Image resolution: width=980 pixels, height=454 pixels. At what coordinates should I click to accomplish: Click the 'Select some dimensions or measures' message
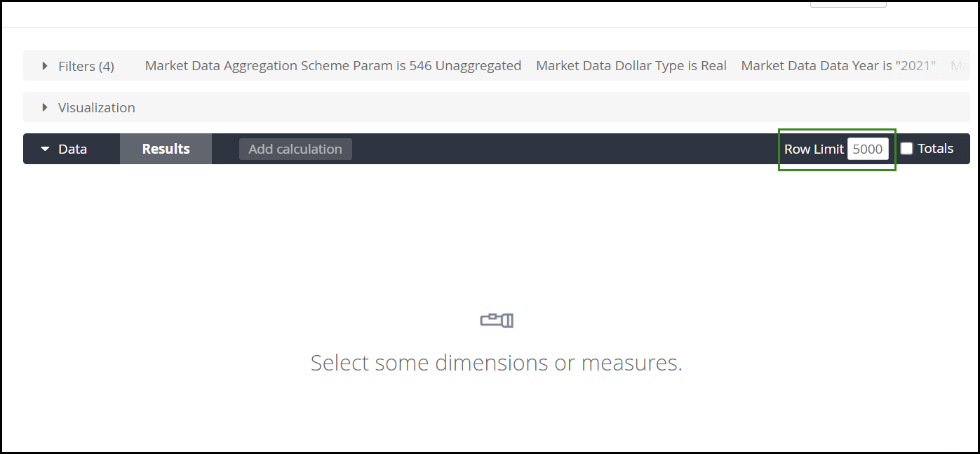(496, 363)
